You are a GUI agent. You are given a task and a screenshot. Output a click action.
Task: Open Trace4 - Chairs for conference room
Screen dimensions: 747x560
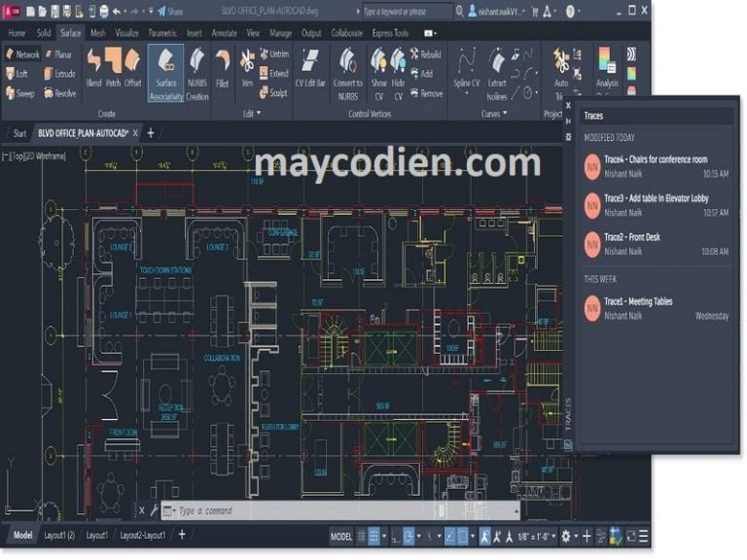(657, 166)
